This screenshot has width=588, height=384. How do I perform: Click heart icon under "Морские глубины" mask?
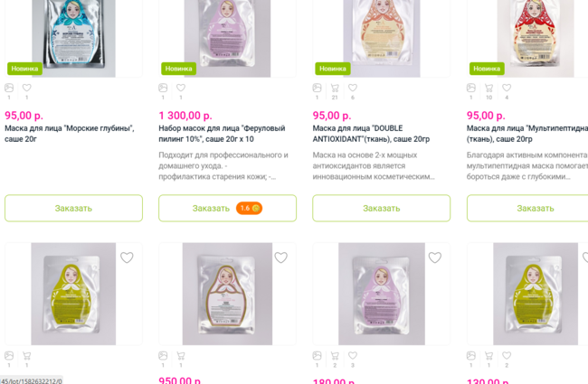[26, 88]
